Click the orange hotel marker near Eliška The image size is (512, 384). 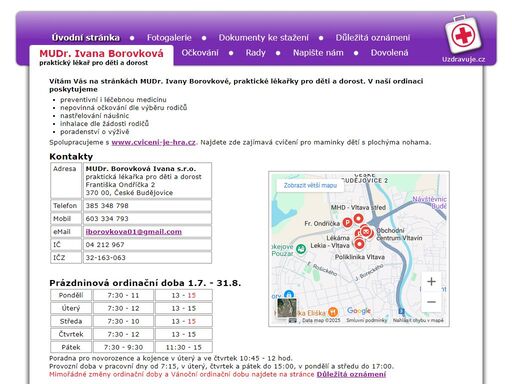tap(333, 312)
